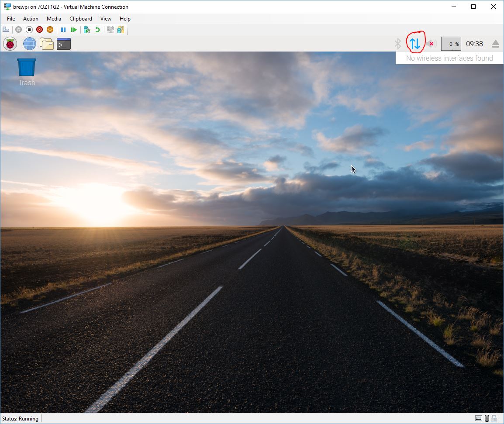The image size is (504, 424).
Task: Minimize the Virtual Machine Connection window
Action: pos(454,7)
